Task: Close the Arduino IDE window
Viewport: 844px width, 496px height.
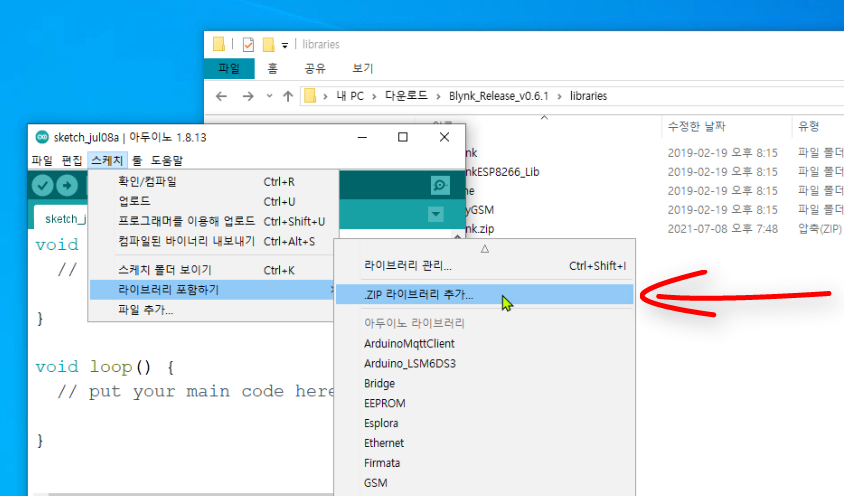Action: coord(444,137)
